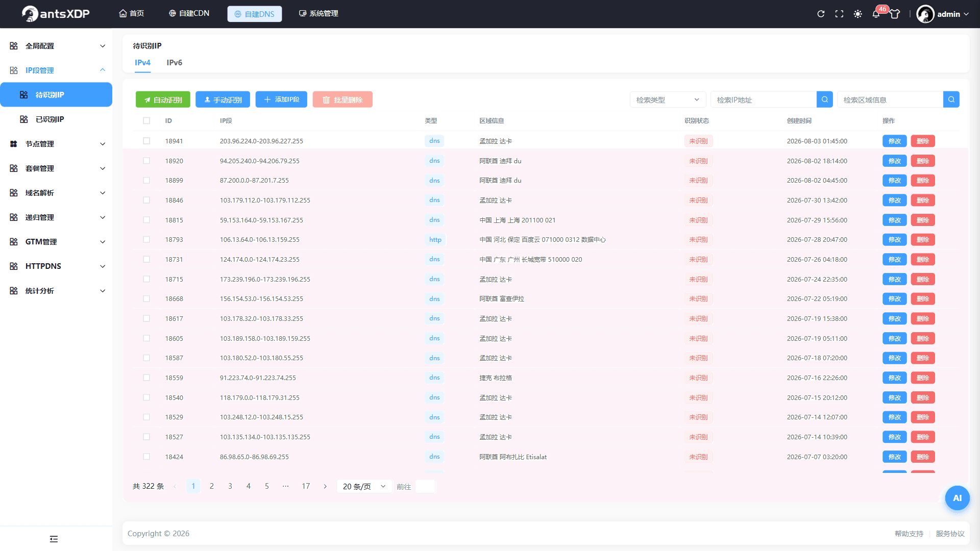Click 删除 for row ID 18920
This screenshot has width=980, height=551.
point(923,161)
